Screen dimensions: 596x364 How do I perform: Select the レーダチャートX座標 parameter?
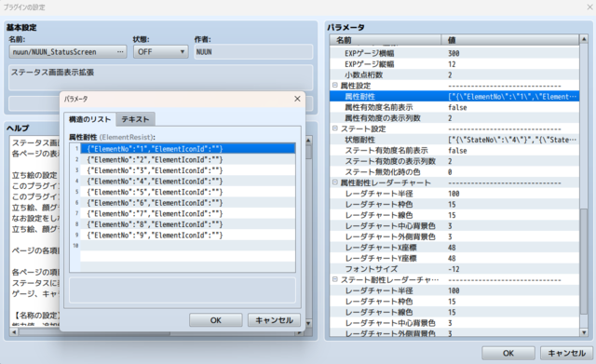(454, 248)
